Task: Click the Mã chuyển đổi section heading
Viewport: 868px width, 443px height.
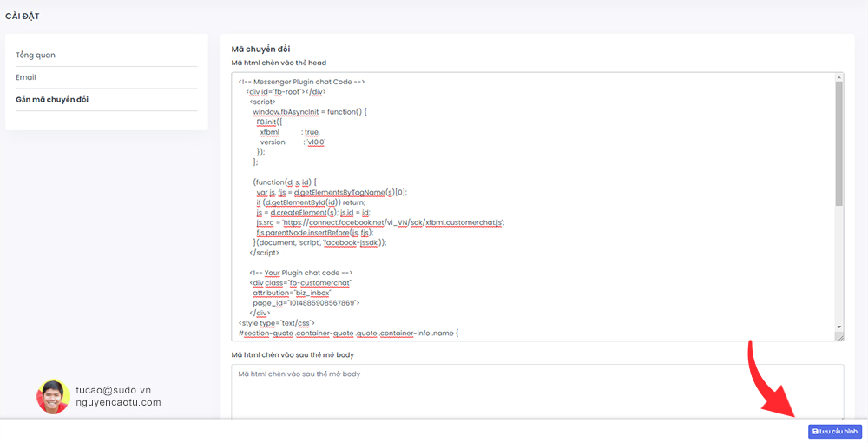Action: [260, 49]
